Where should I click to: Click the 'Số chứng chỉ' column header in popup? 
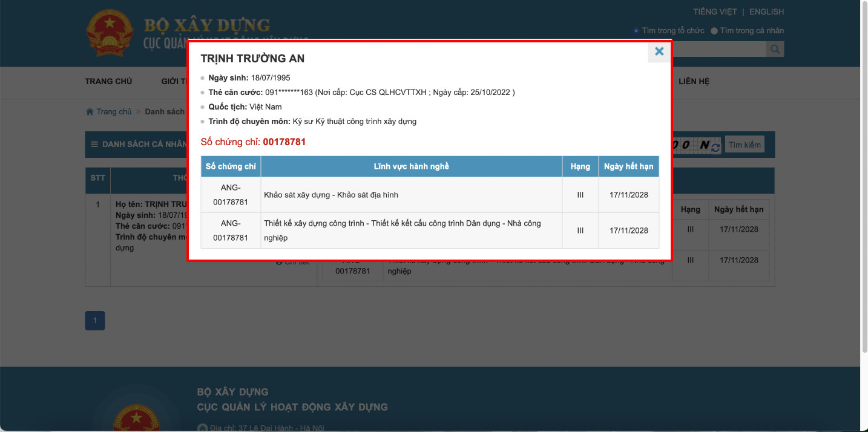click(x=231, y=166)
